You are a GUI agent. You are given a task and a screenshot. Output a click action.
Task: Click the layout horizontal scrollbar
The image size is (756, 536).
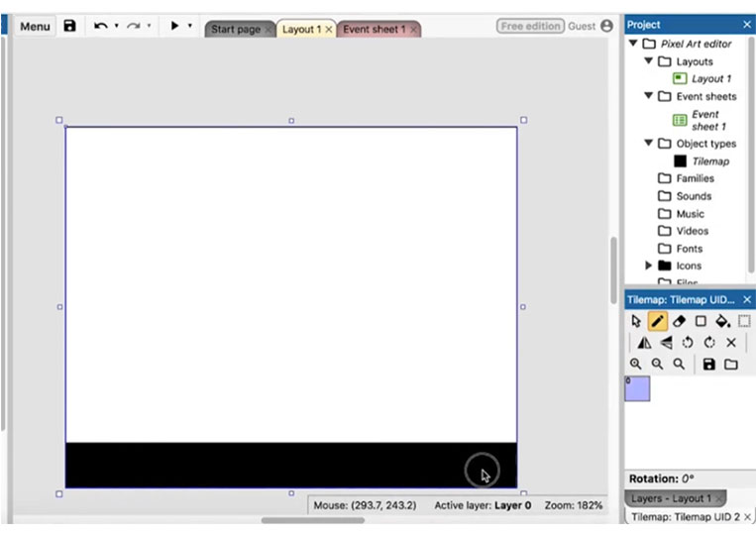313,520
